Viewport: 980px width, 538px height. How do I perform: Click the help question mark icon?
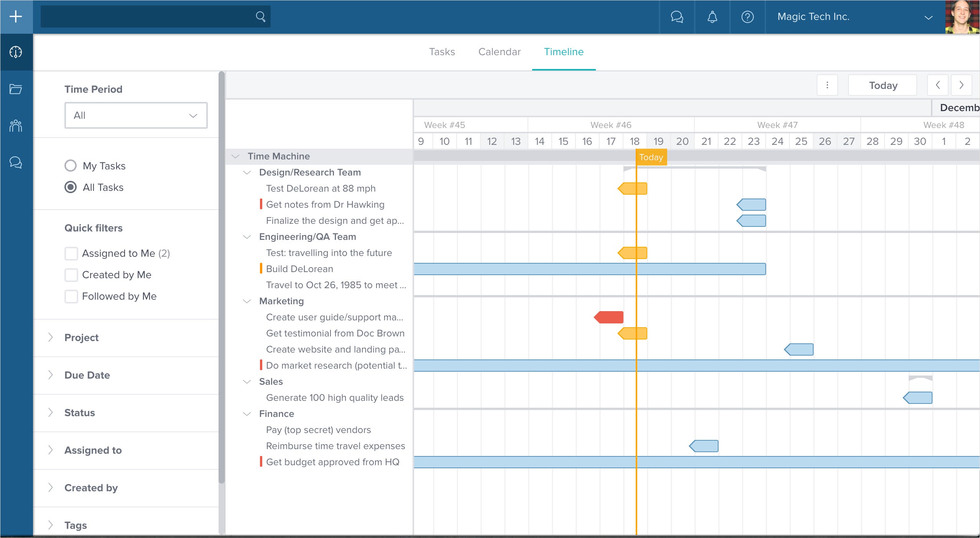tap(747, 17)
